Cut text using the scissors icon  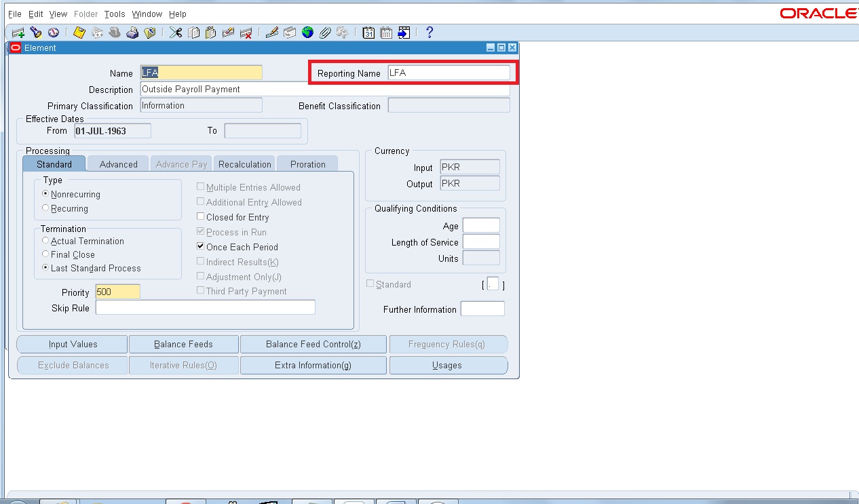[175, 32]
